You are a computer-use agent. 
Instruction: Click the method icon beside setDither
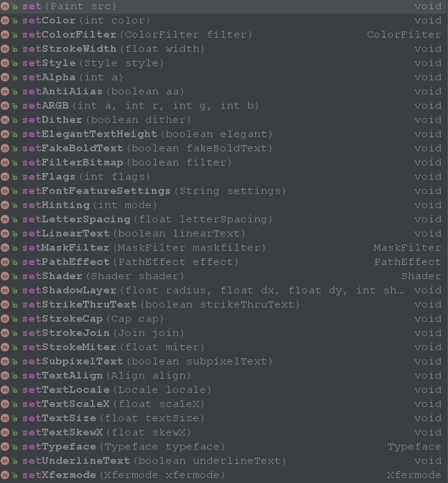click(4, 120)
